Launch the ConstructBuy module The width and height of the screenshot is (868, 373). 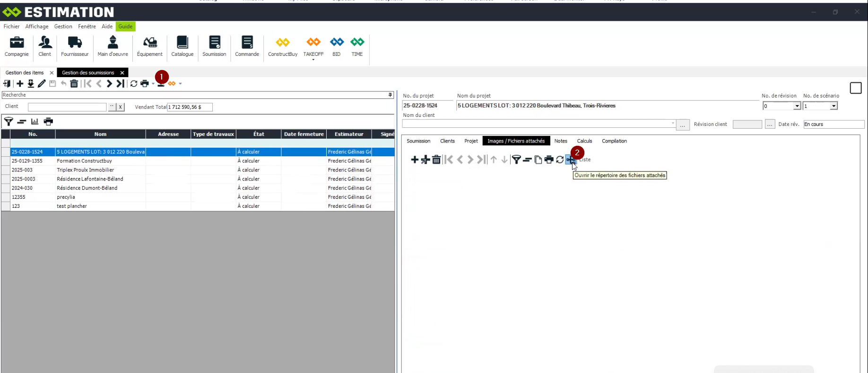pos(282,46)
